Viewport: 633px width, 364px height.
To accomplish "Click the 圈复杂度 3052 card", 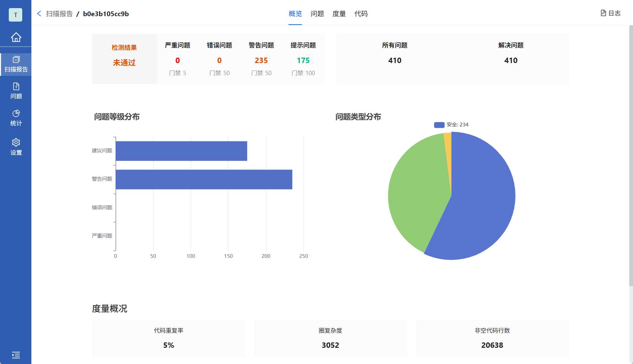I will point(330,338).
